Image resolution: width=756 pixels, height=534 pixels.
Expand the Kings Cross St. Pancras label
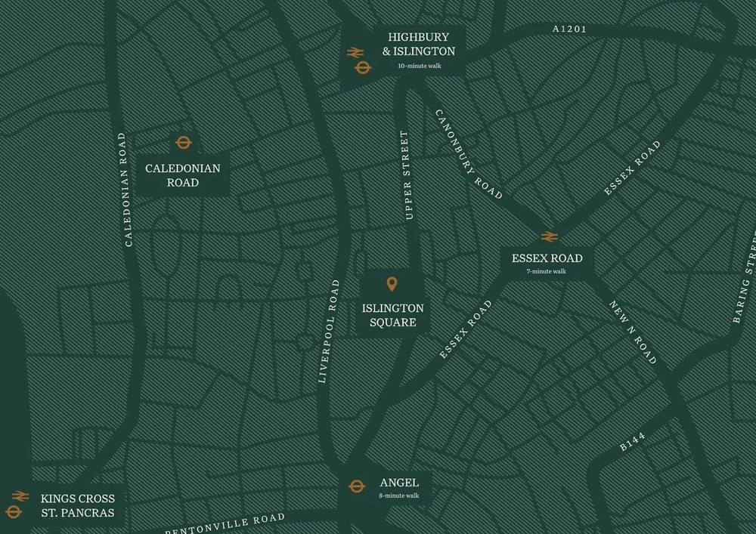77,505
